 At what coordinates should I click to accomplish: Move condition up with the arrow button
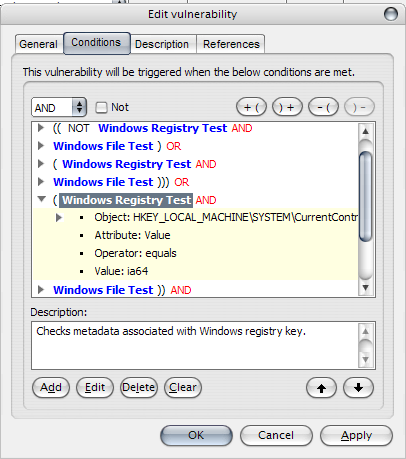[321, 388]
